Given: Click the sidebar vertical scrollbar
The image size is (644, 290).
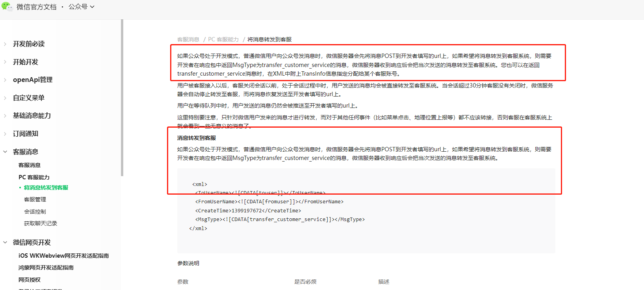Looking at the screenshot, I should [122, 97].
